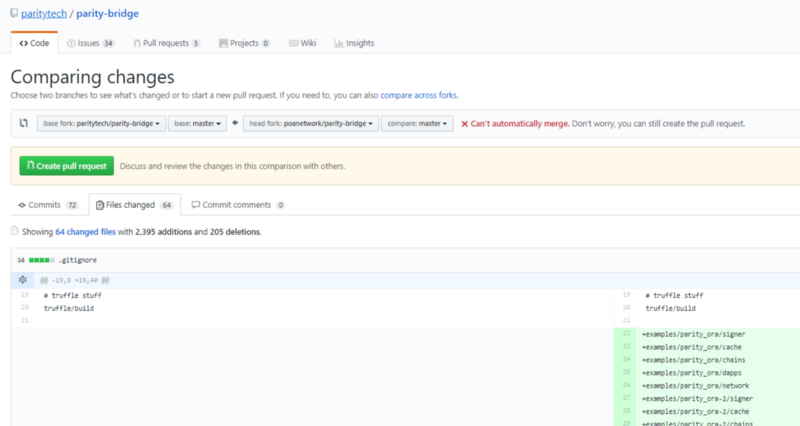Click the hunk header @@ -19,8 +19,40 @@
The height and width of the screenshot is (426, 800).
[74, 281]
